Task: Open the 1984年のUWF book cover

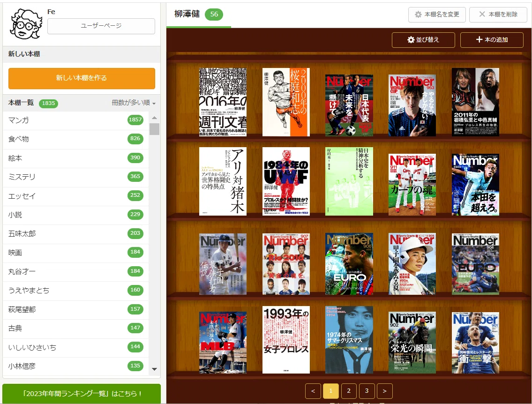Action: point(286,181)
